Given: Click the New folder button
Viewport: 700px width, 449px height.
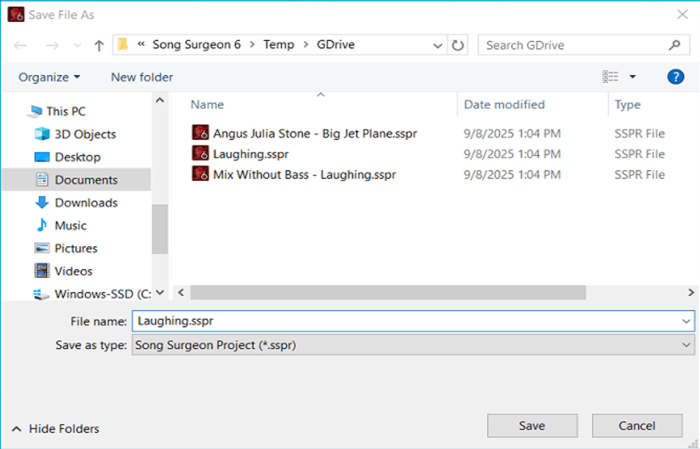Looking at the screenshot, I should point(142,77).
